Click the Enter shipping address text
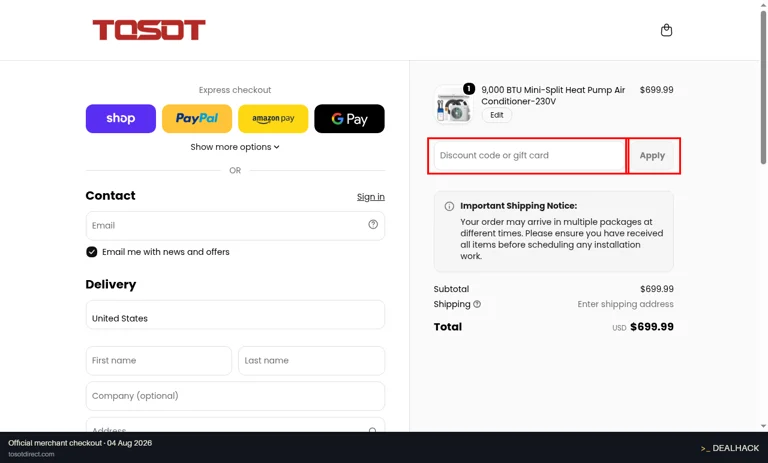 pyautogui.click(x=625, y=304)
